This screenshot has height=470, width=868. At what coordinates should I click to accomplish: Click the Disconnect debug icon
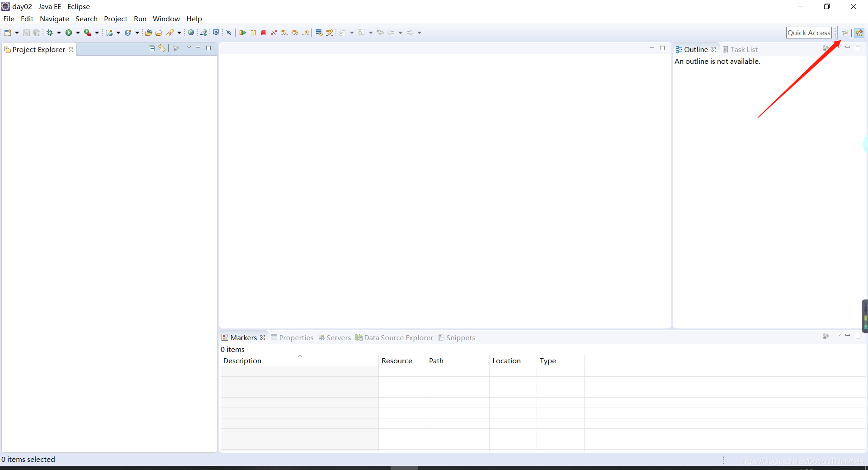pyautogui.click(x=274, y=33)
